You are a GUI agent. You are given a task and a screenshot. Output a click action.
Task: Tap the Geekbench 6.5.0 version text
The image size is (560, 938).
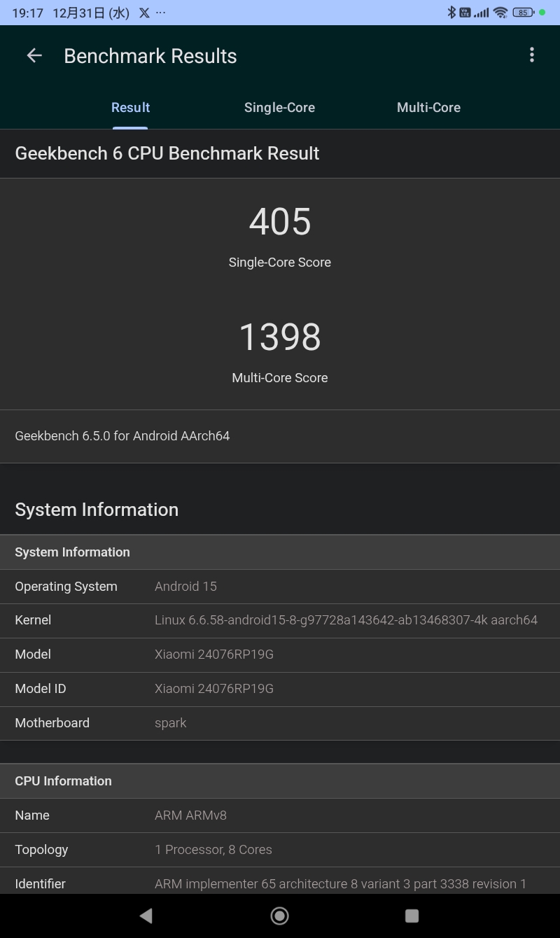click(122, 436)
